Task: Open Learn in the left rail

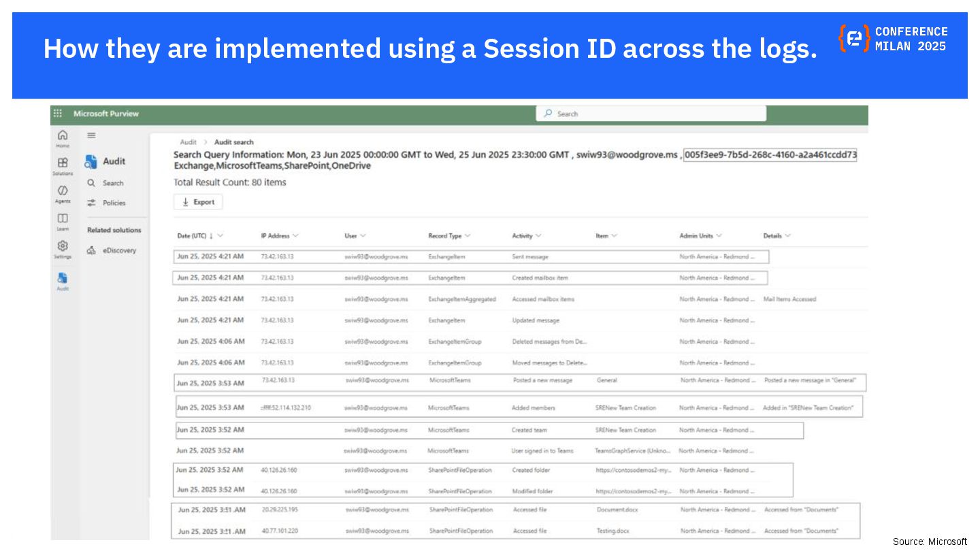Action: (63, 222)
